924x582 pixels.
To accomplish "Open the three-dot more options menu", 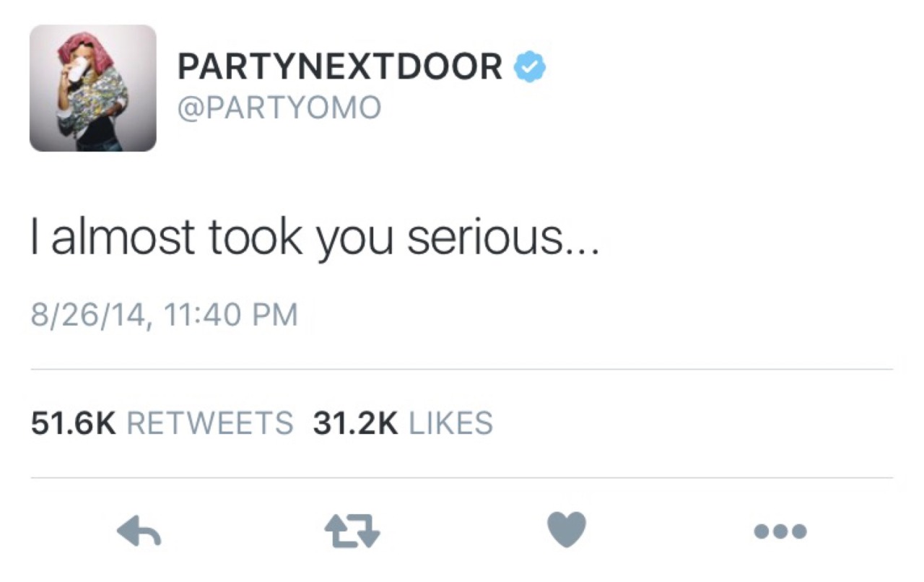I will pyautogui.click(x=780, y=532).
